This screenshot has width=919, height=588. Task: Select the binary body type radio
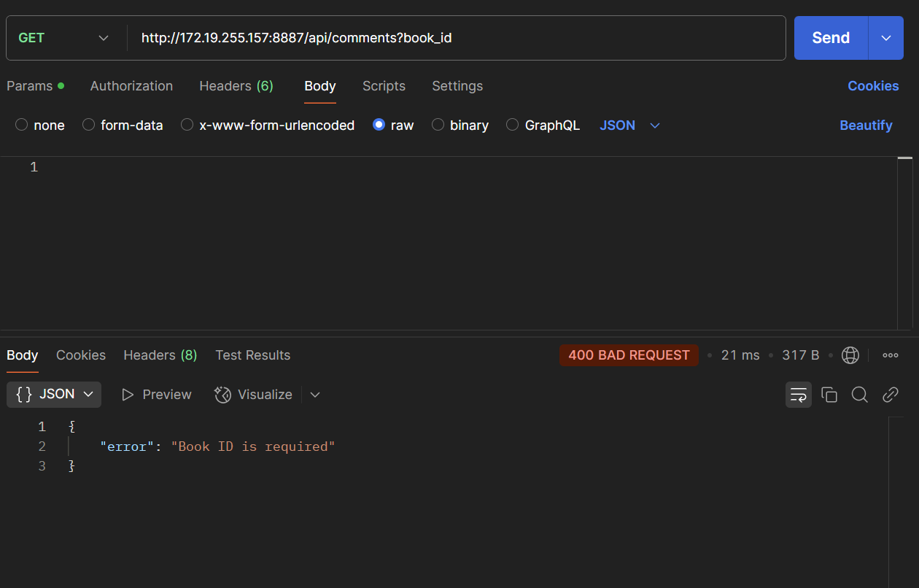tap(438, 125)
